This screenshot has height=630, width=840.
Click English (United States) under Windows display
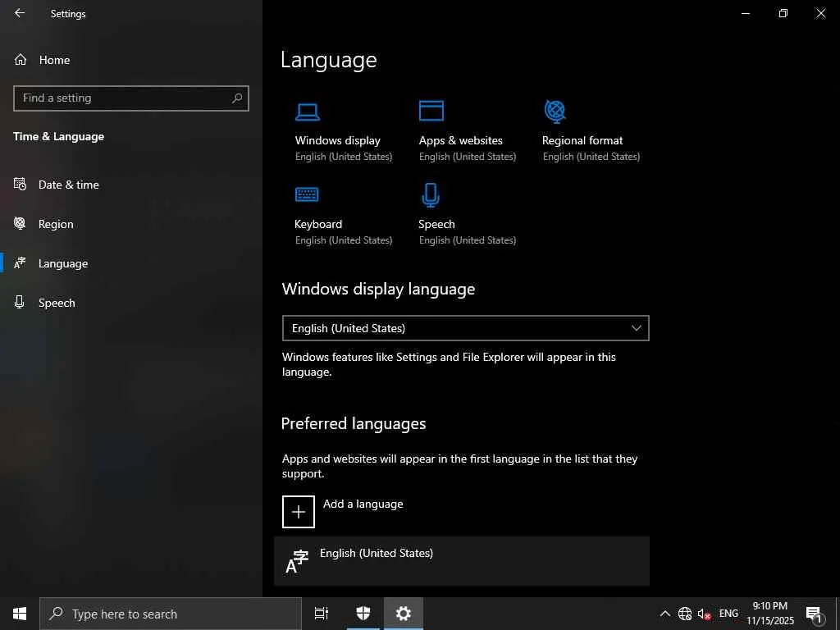point(344,157)
